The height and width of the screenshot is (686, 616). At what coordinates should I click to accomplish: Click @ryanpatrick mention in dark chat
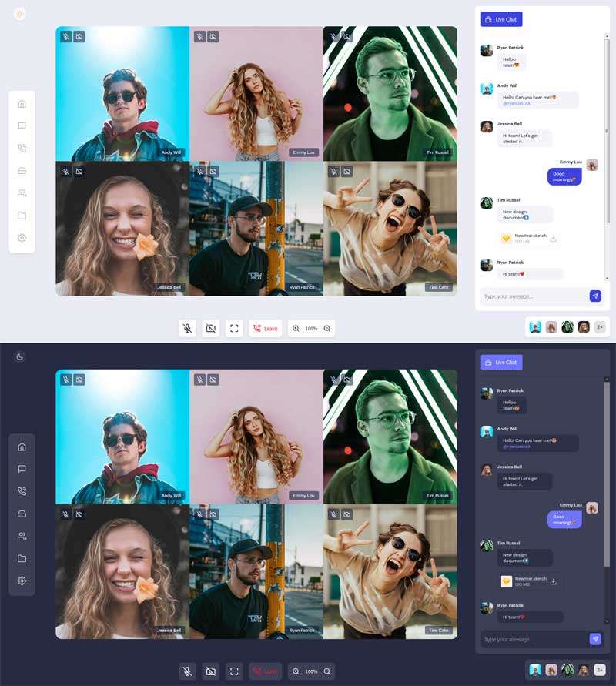pyautogui.click(x=517, y=447)
